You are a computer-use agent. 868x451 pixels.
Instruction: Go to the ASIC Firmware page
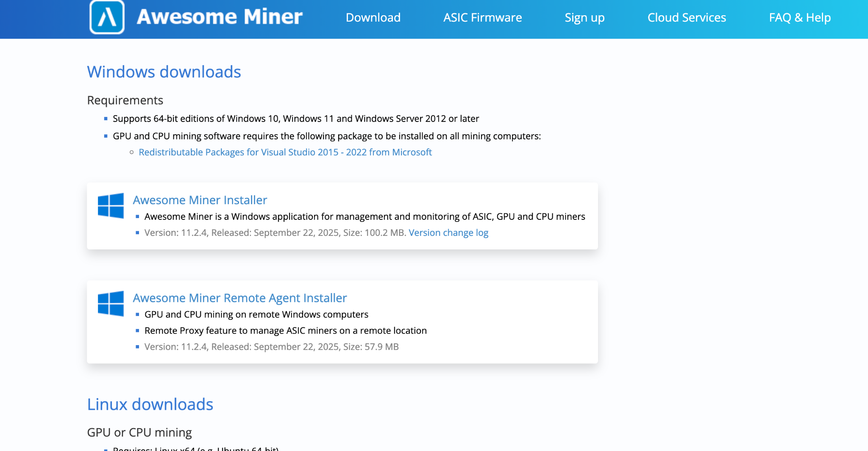pos(482,17)
